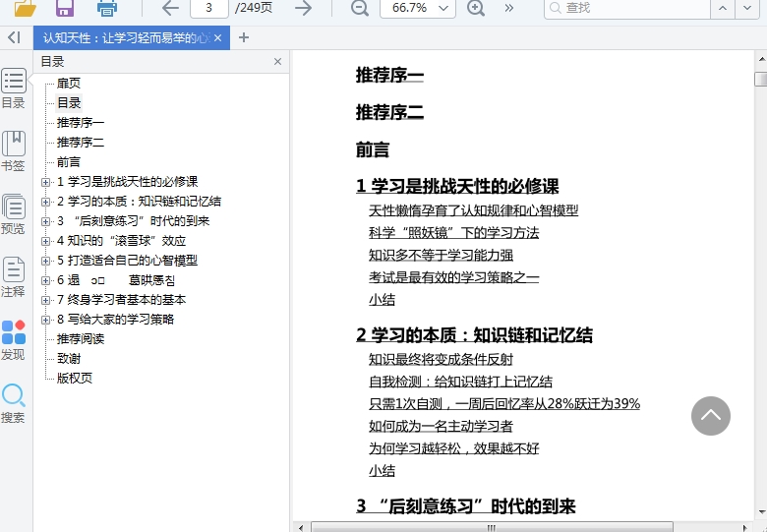Screen dimensions: 767x532
Task: Open the 搜索 search panel
Action: pos(13,403)
